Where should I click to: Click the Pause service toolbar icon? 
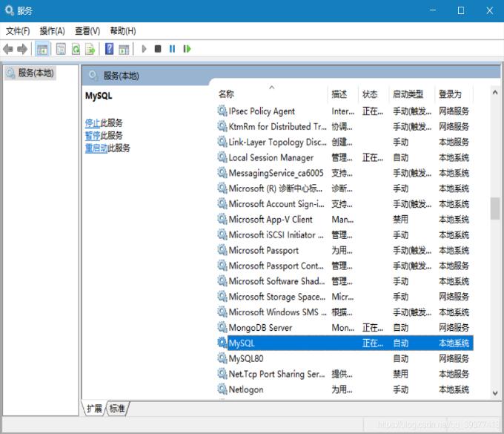tap(172, 49)
